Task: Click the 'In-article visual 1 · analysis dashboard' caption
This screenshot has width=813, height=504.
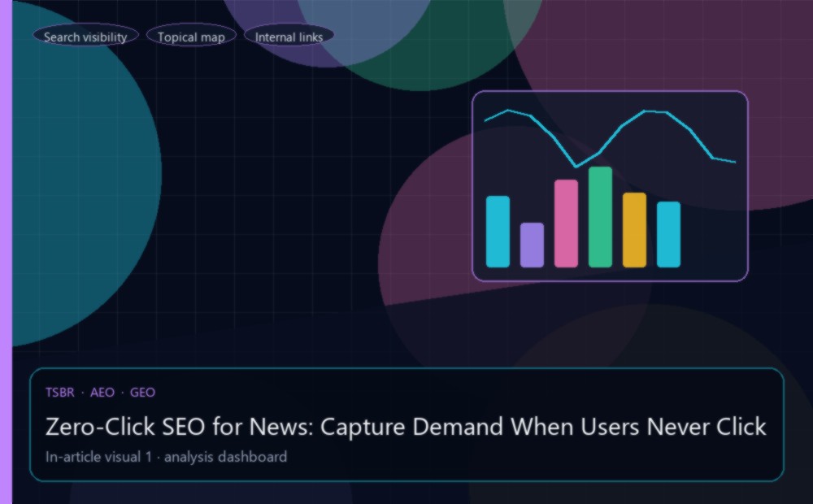Action: pos(166,457)
